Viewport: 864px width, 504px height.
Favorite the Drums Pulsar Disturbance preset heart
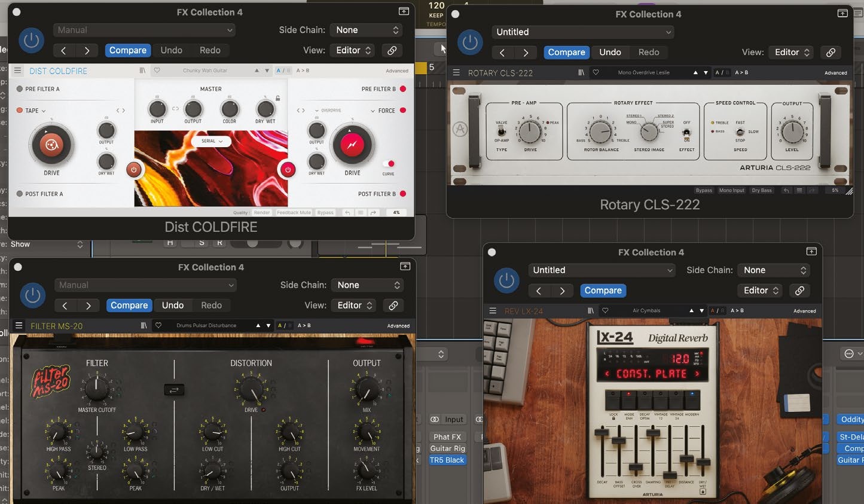point(158,326)
